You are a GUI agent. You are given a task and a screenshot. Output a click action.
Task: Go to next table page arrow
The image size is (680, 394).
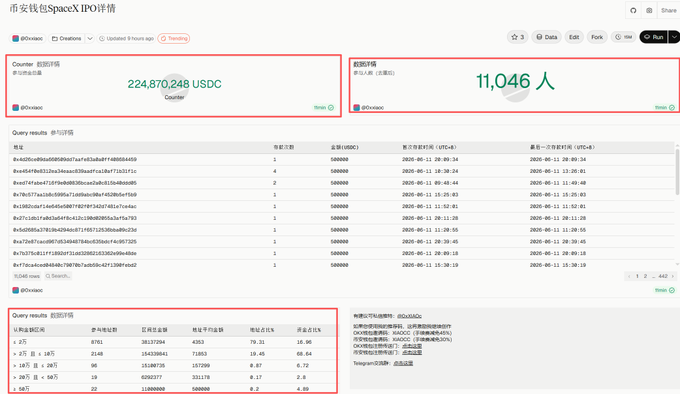pos(673,276)
